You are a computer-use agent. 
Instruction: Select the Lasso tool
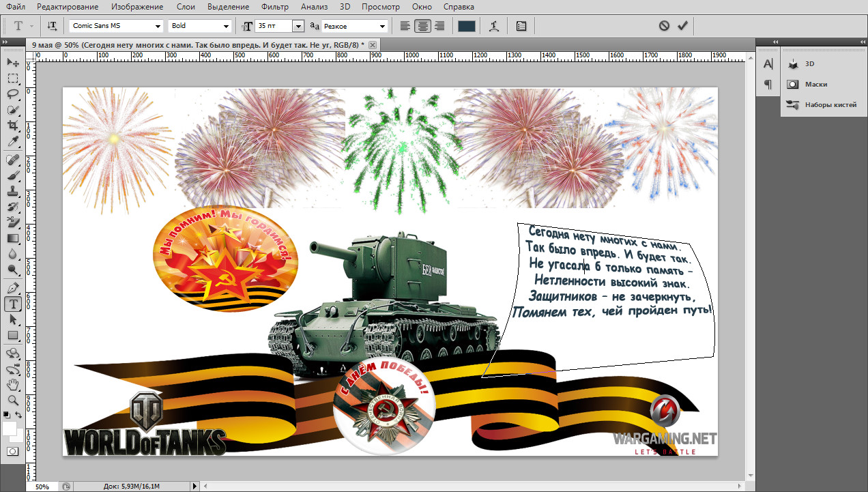[12, 94]
